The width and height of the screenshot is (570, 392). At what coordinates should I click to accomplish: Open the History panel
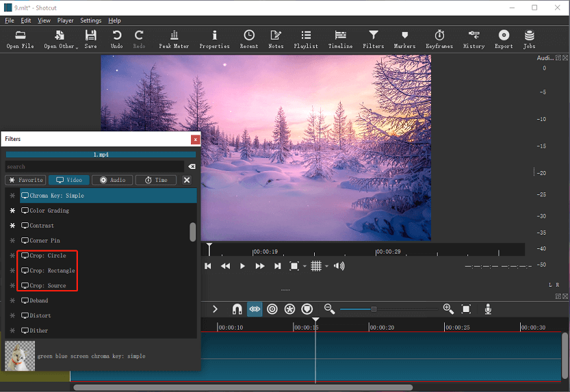(474, 39)
